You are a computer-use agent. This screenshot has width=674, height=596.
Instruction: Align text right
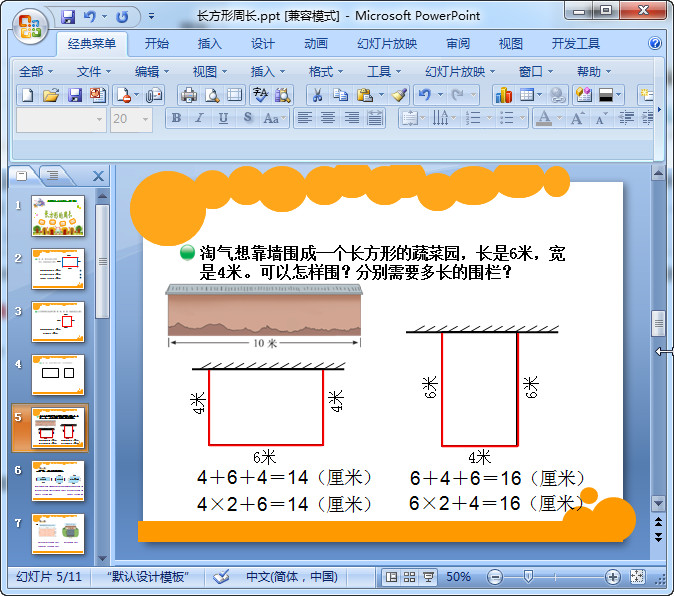coord(352,118)
